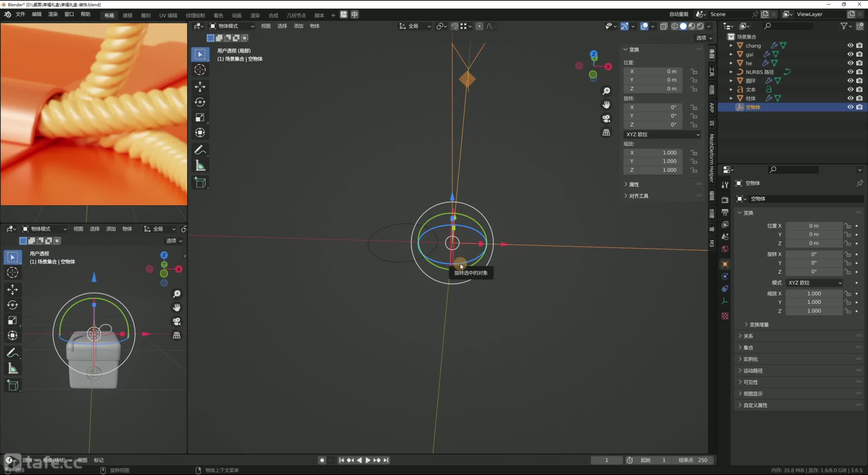Disable rendering of 文本 object
This screenshot has height=475, width=868.
[x=860, y=89]
